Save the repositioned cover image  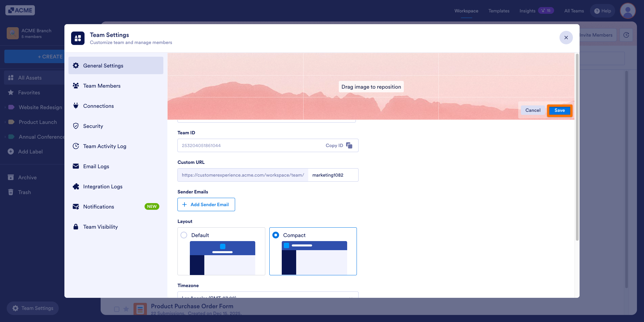[x=559, y=110]
